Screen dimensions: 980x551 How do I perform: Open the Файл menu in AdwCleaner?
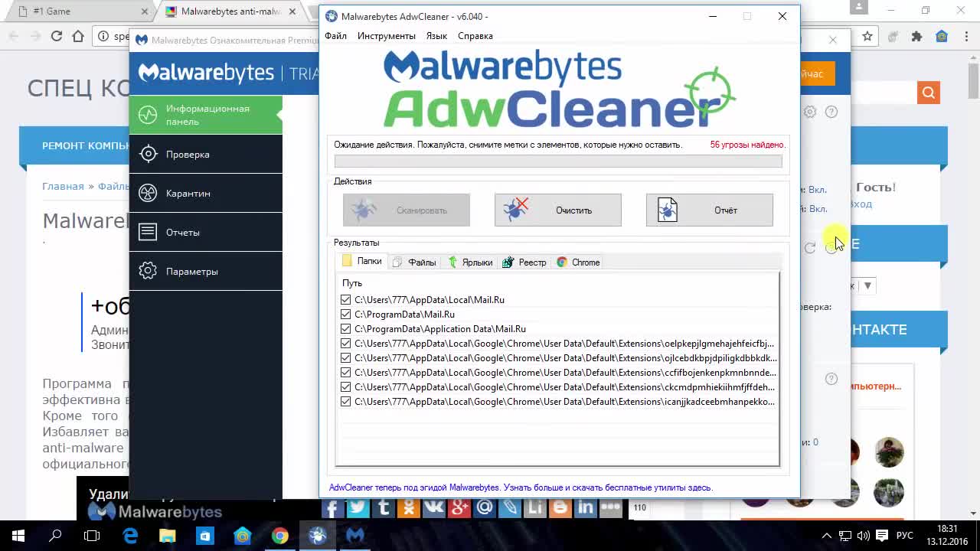point(335,36)
